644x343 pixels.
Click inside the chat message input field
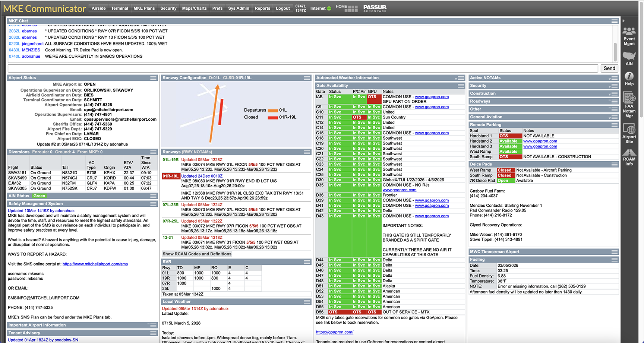tap(303, 69)
